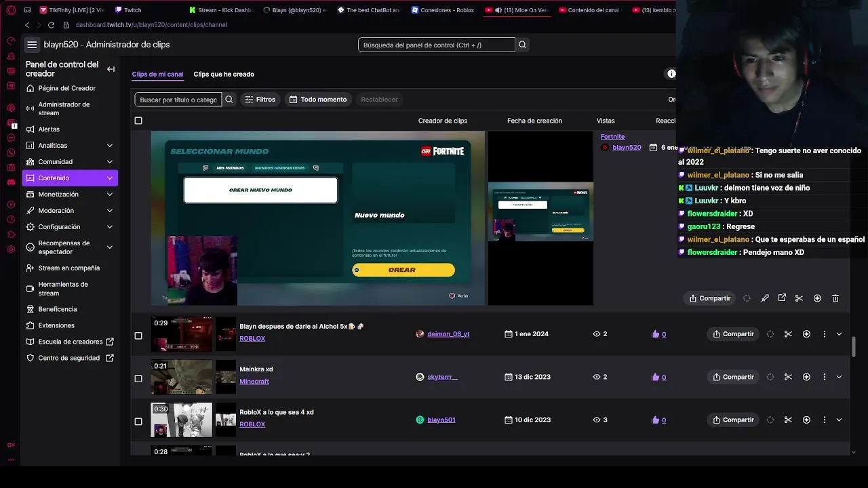Open the Filtros filter menu
The width and height of the screenshot is (868, 488).
260,100
